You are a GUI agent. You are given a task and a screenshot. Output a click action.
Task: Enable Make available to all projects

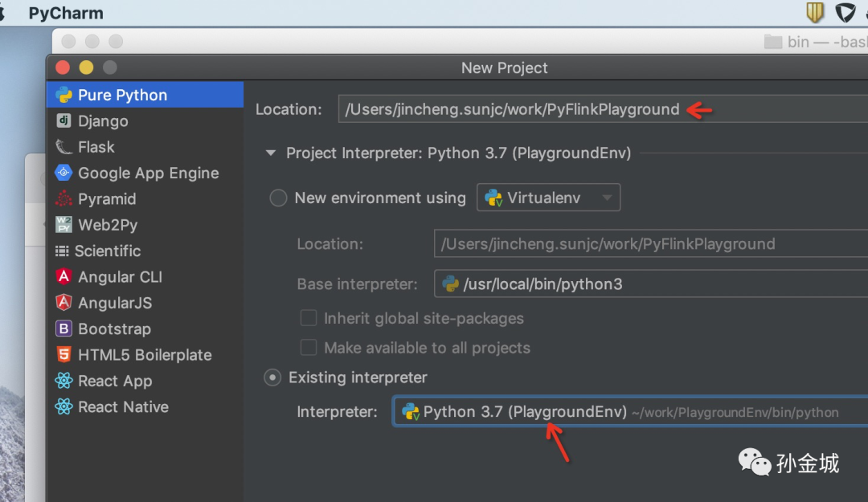point(309,347)
